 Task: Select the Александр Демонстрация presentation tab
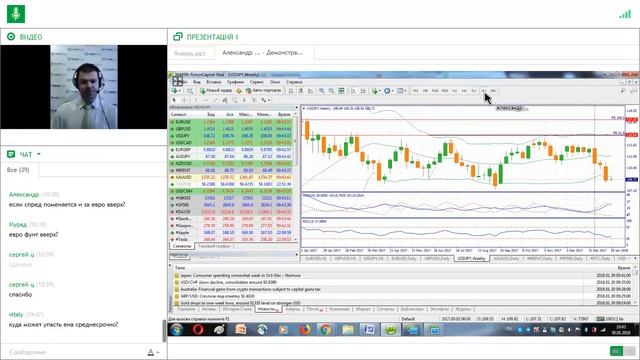click(x=262, y=53)
